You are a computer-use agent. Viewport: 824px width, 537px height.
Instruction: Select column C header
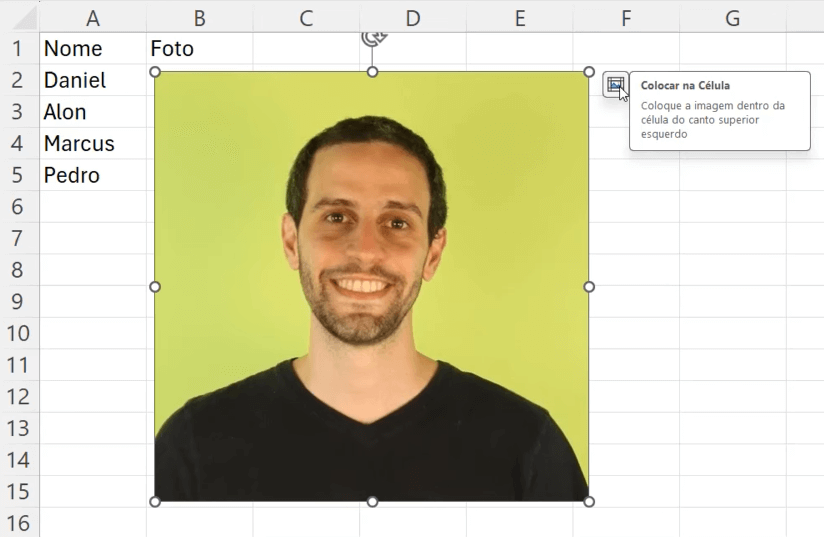click(x=306, y=18)
